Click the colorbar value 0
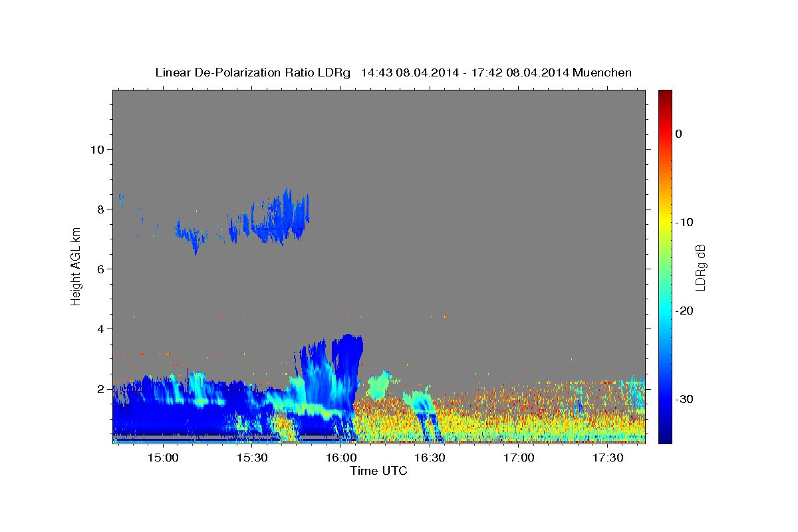 point(678,134)
